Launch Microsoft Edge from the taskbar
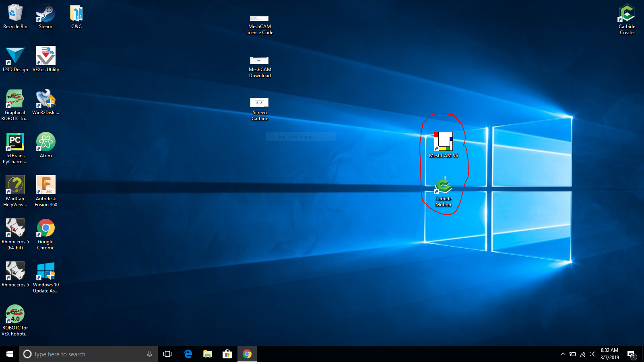Screen dimensions: 644x362 pos(188,354)
